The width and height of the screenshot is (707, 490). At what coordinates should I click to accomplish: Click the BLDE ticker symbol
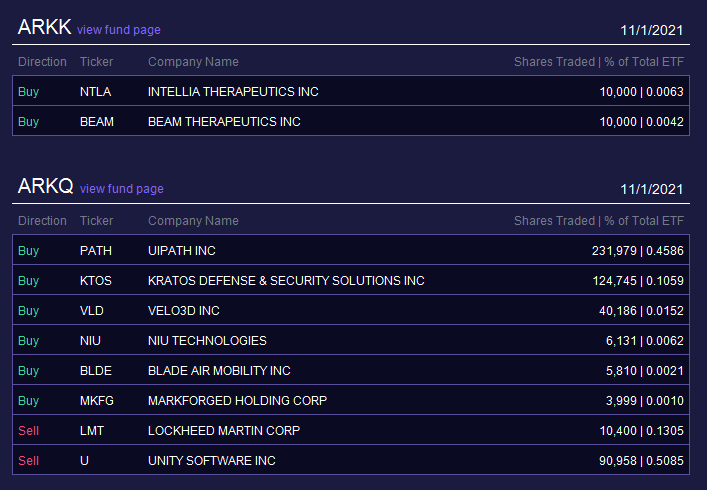point(96,371)
